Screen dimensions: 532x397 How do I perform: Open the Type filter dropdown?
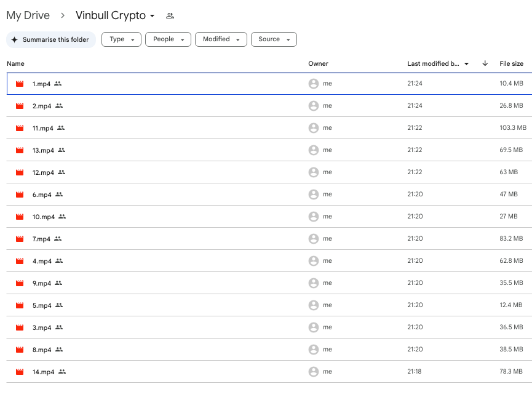point(121,39)
